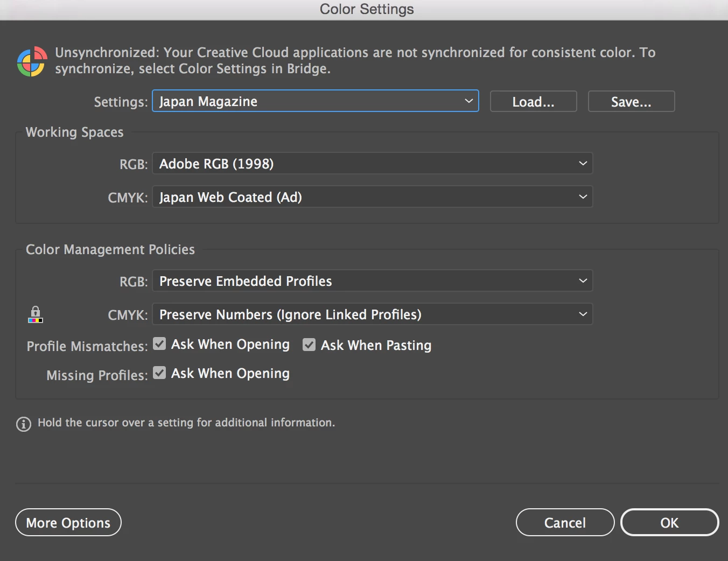
Task: Click the hint text about holding cursor
Action: (x=186, y=423)
